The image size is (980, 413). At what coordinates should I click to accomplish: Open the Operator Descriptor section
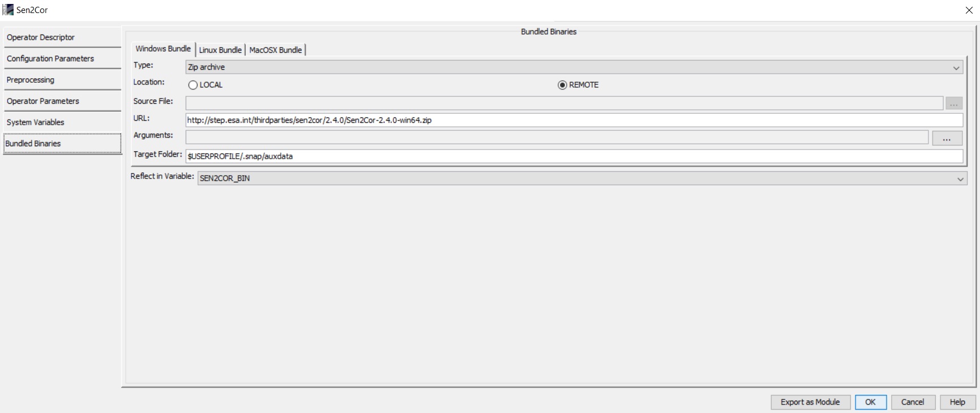(62, 37)
